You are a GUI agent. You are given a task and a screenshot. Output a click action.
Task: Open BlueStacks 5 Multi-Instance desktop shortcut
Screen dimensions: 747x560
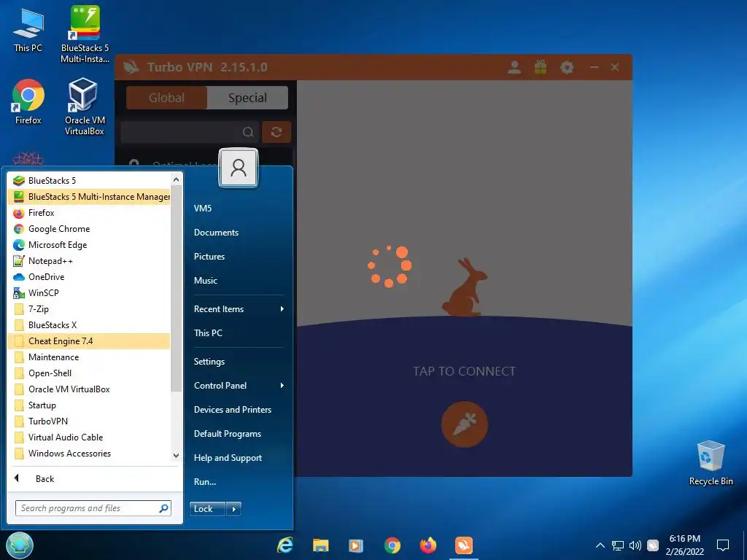[x=85, y=34]
